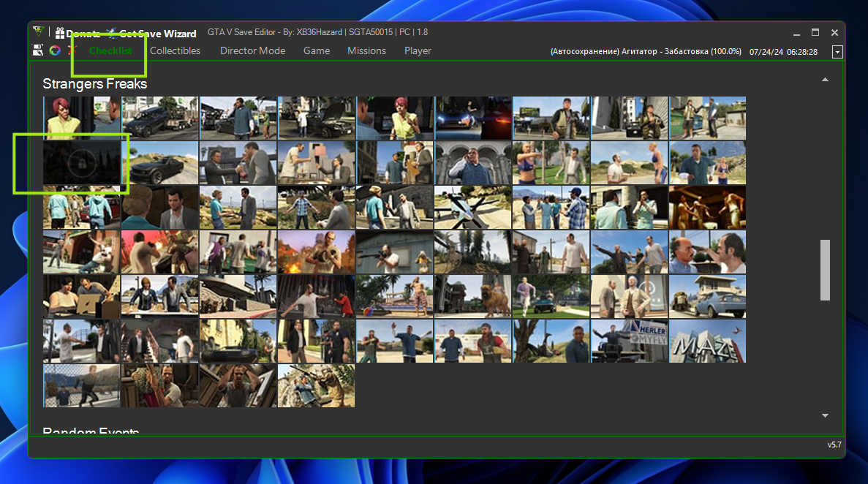This screenshot has width=868, height=484.
Task: Select the man aiming rifle thumbnail
Action: (x=395, y=252)
